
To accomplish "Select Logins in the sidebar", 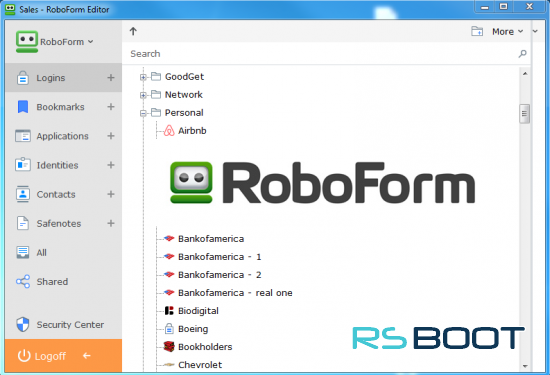I will point(63,78).
